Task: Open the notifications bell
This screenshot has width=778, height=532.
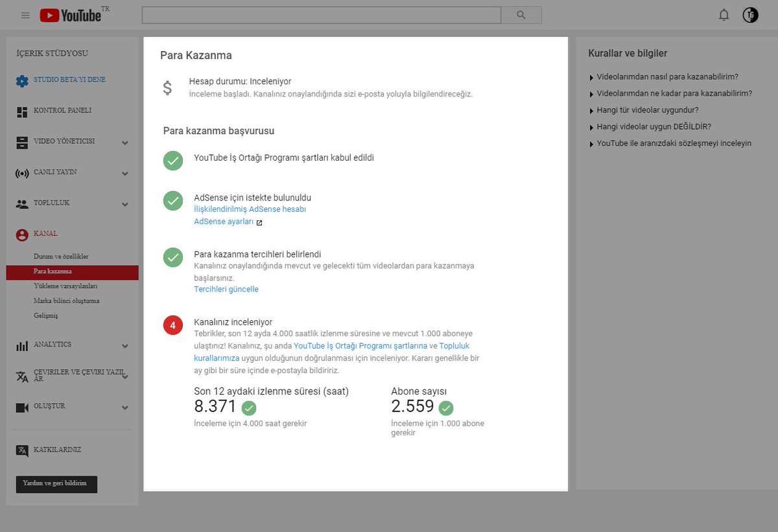Action: point(724,15)
